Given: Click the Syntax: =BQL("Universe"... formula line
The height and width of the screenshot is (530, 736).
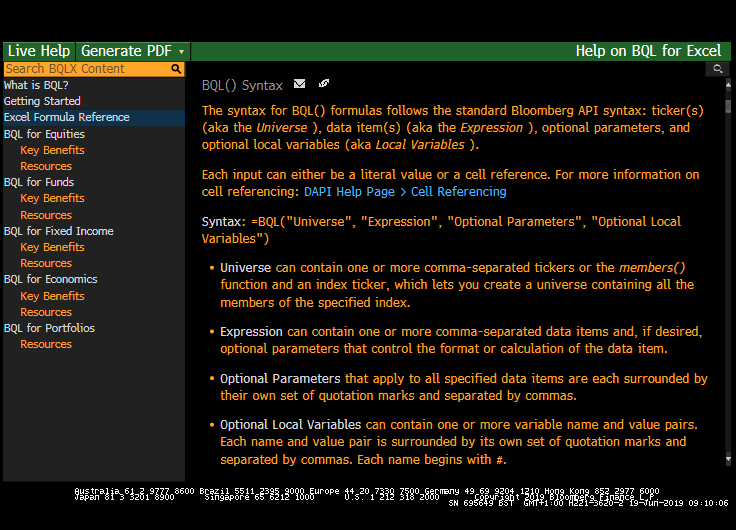Looking at the screenshot, I should click(441, 230).
